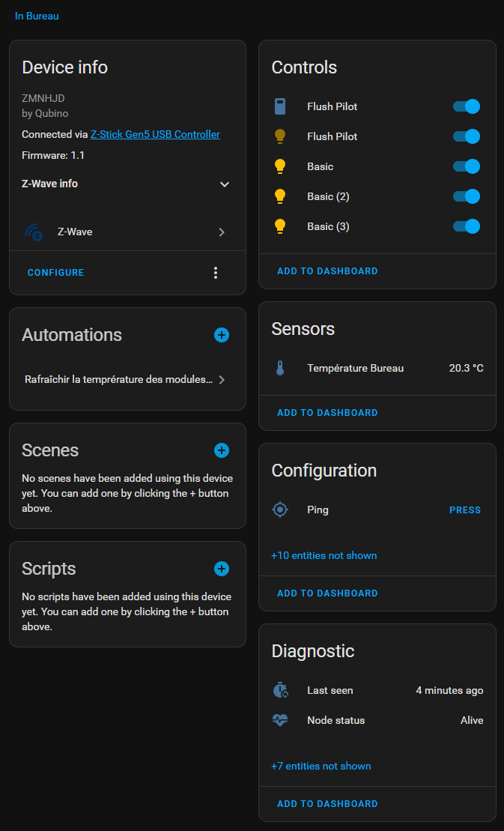Click the Ping target icon

click(x=280, y=510)
